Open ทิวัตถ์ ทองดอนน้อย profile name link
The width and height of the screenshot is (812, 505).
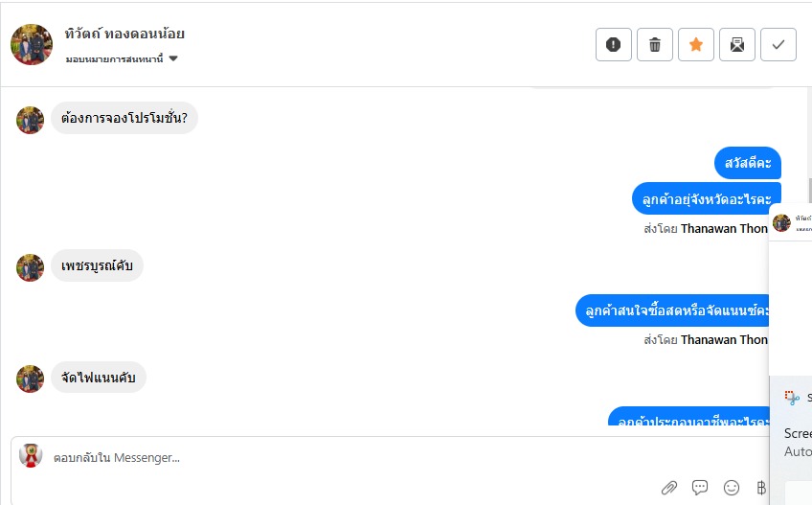click(x=125, y=34)
